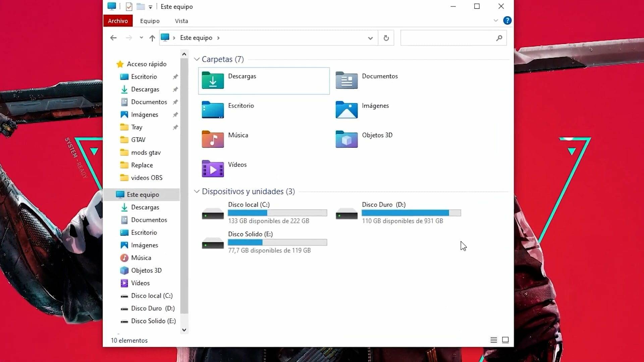Open the address bar history dropdown

point(370,38)
